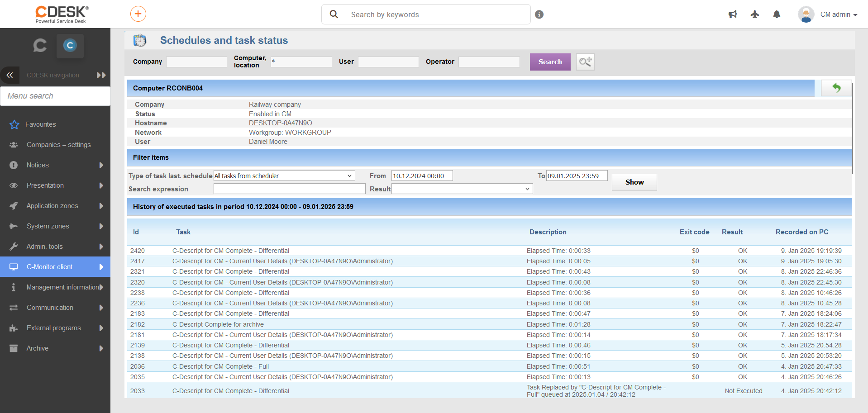Expand the Presentation submenu arrow
The image size is (868, 413).
click(101, 185)
